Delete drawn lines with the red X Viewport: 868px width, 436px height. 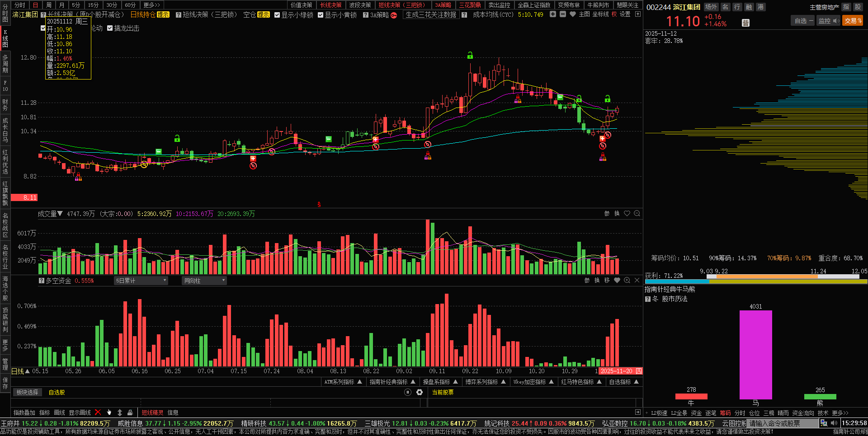point(98,413)
